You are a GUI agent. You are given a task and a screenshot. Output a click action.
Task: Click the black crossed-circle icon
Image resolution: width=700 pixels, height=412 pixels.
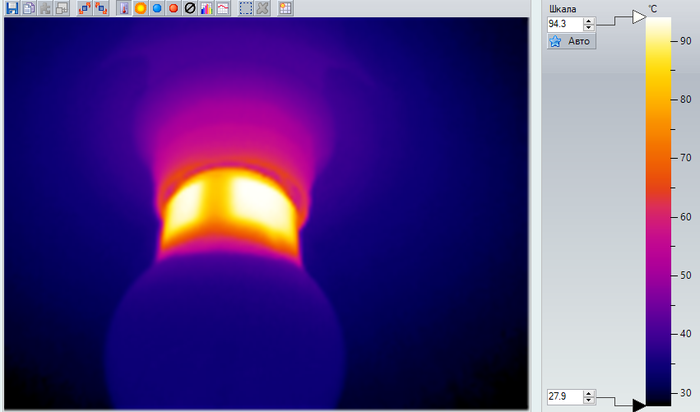(189, 8)
